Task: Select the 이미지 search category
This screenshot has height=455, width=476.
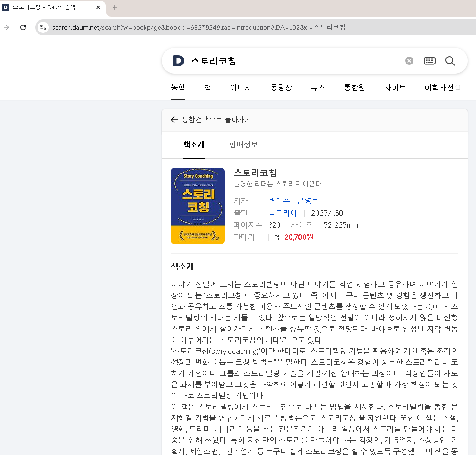Action: click(x=241, y=88)
